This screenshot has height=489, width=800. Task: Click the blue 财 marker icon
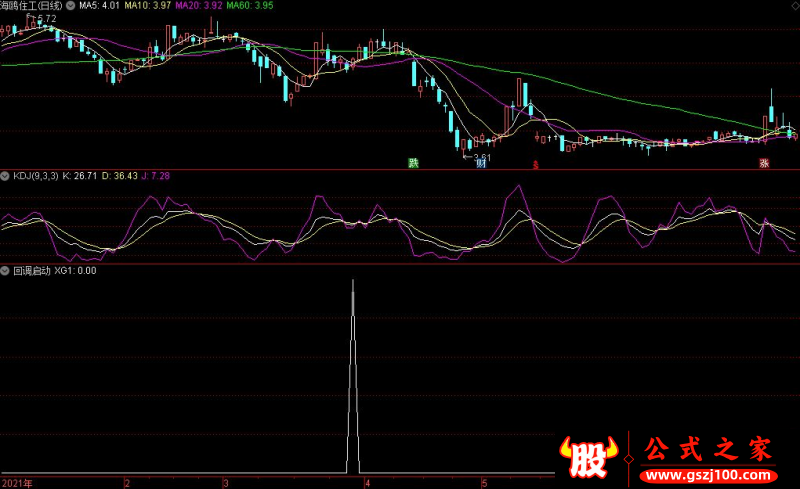[x=481, y=163]
